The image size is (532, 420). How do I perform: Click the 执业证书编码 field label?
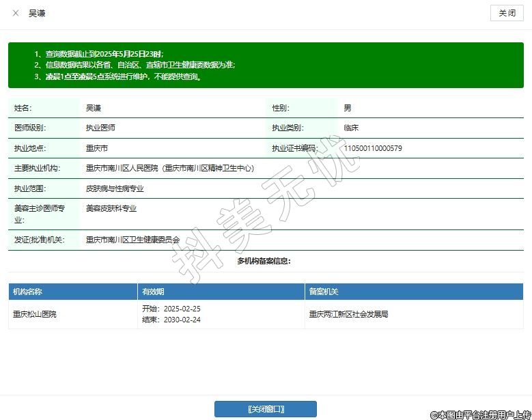[x=294, y=148]
